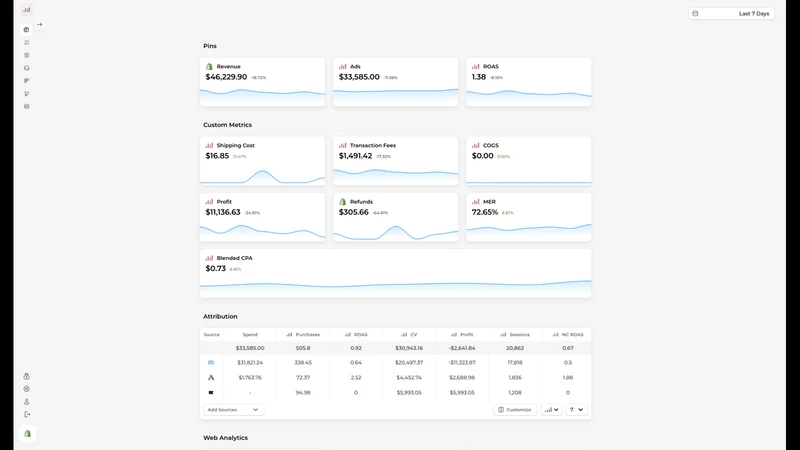This screenshot has width=800, height=450.
Task: Click the Source column header
Action: click(x=212, y=335)
